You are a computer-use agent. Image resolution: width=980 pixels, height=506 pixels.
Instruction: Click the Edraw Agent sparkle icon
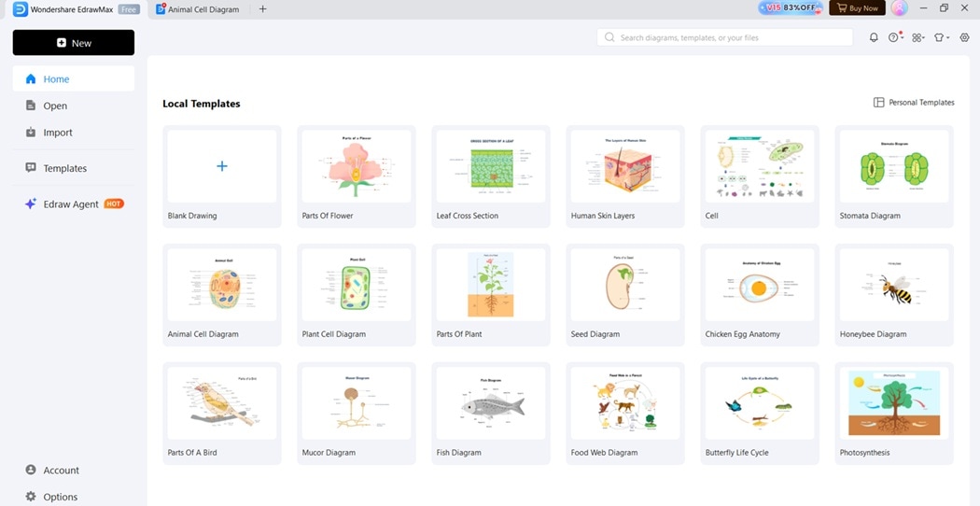click(x=31, y=204)
